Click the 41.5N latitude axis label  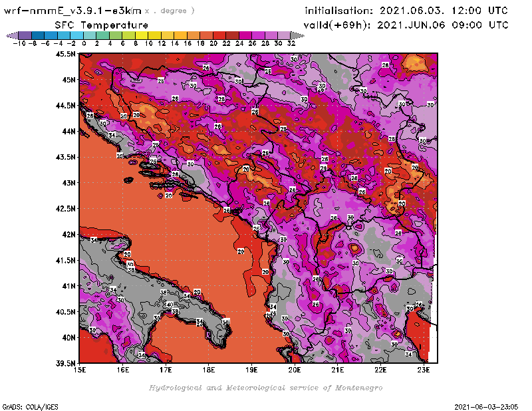pos(66,260)
